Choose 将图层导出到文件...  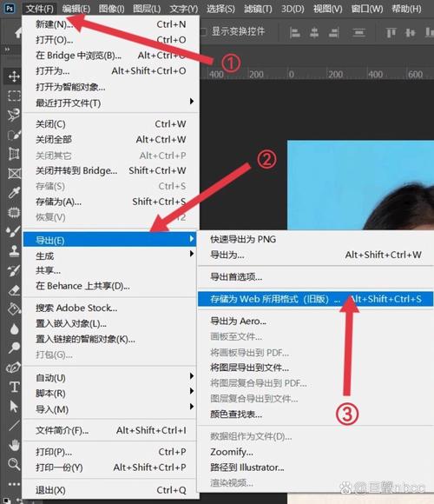click(x=315, y=368)
